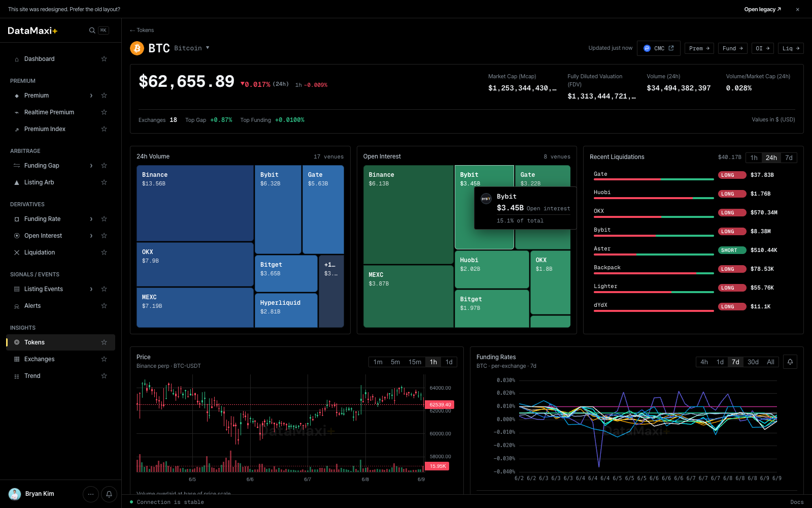Click the Gate liquidation long/short bar
This screenshot has height=508, width=812.
654,179
